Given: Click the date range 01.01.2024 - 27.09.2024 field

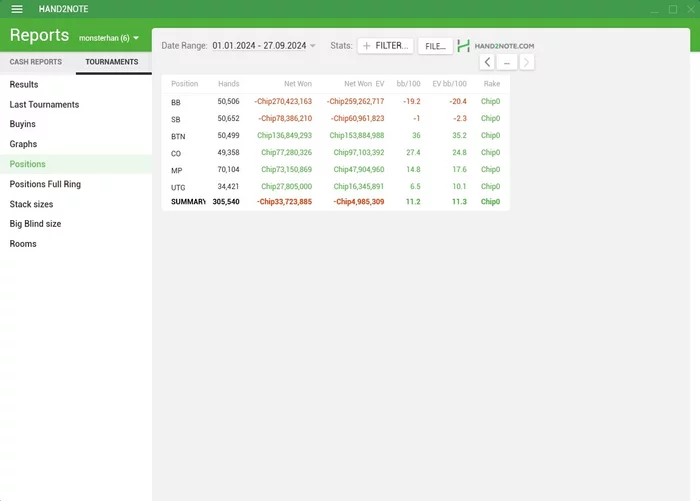Looking at the screenshot, I should pos(259,46).
